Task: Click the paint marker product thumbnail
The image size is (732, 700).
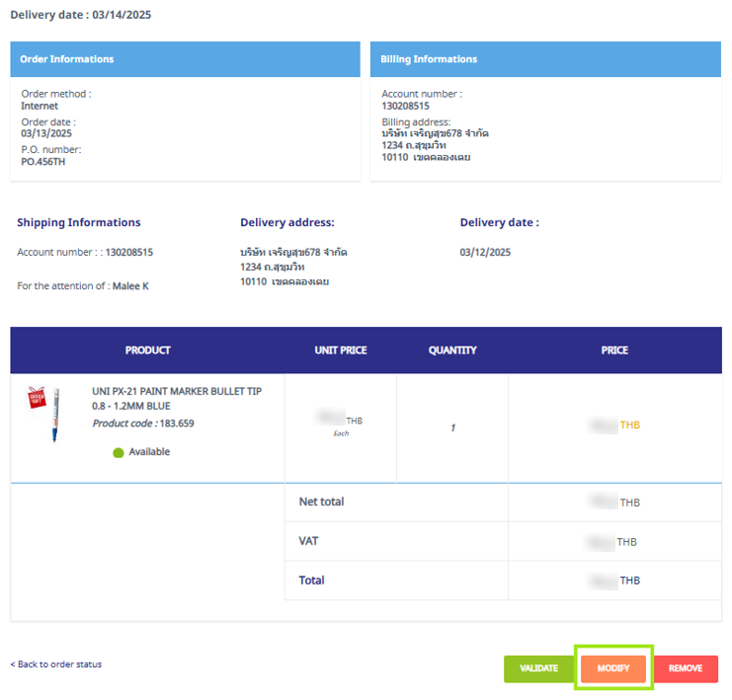Action: click(48, 413)
